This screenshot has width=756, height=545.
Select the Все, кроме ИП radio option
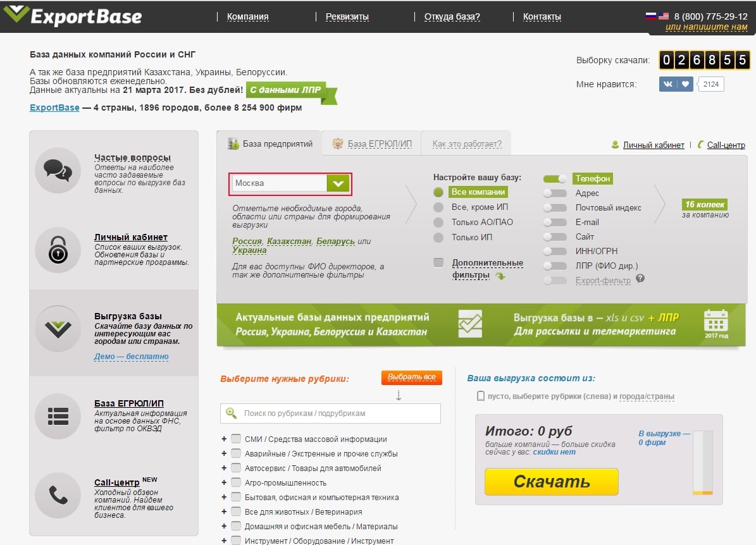[x=438, y=207]
